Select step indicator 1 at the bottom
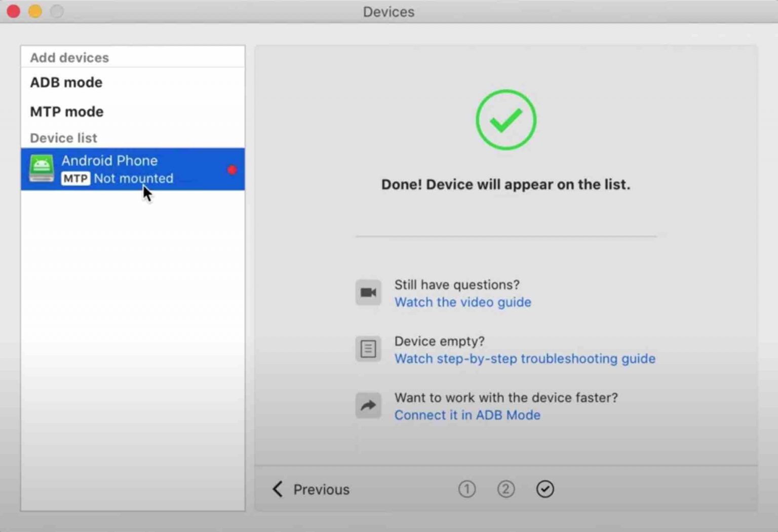The height and width of the screenshot is (532, 778). tap(467, 489)
